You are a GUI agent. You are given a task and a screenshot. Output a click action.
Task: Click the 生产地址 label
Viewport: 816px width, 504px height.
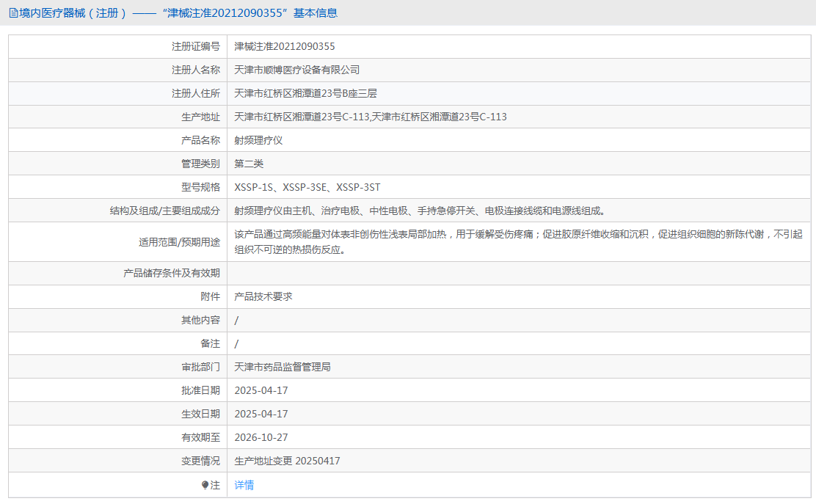coord(200,117)
